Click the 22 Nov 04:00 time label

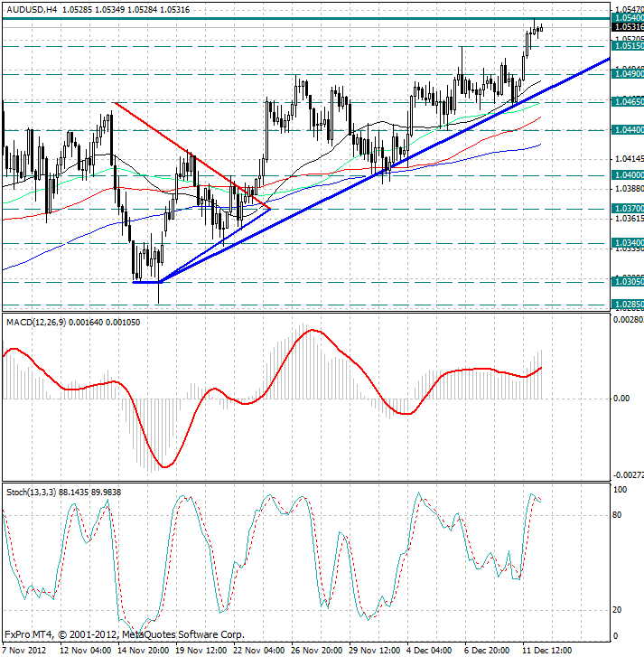pos(259,651)
